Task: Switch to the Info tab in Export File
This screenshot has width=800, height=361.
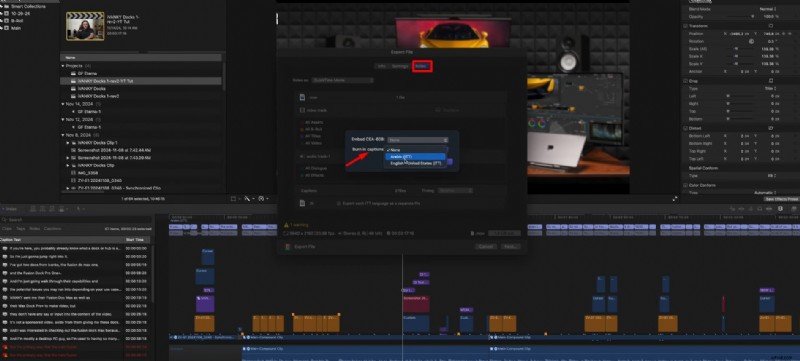Action: [382, 66]
